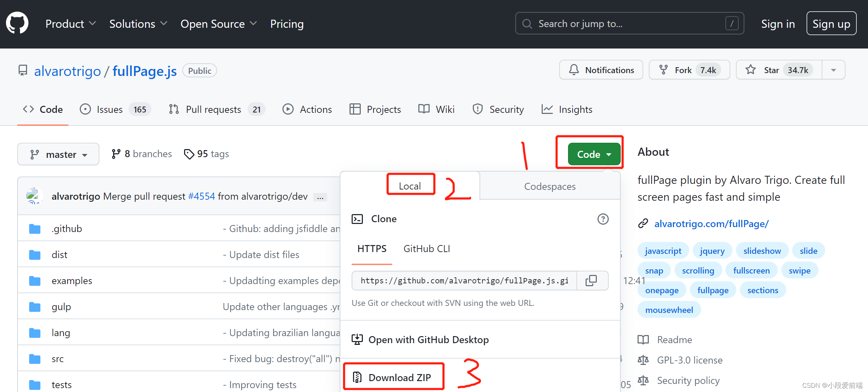Open the Open Source menu chevron
Image resolution: width=868 pixels, height=392 pixels.
(x=254, y=23)
